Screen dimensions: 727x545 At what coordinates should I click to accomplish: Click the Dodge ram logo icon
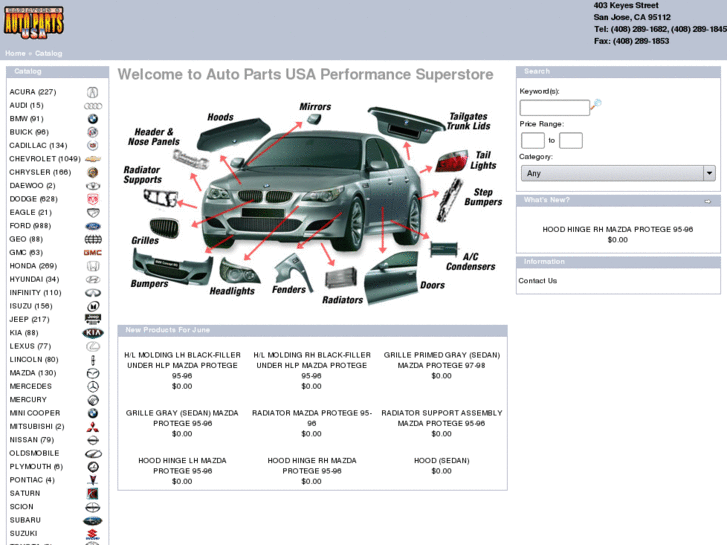pos(93,199)
